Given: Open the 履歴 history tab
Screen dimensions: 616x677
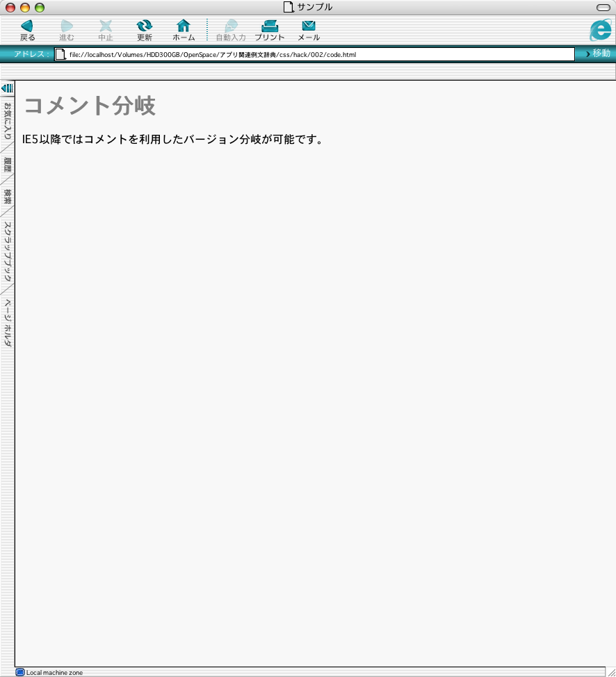Looking at the screenshot, I should pyautogui.click(x=8, y=165).
